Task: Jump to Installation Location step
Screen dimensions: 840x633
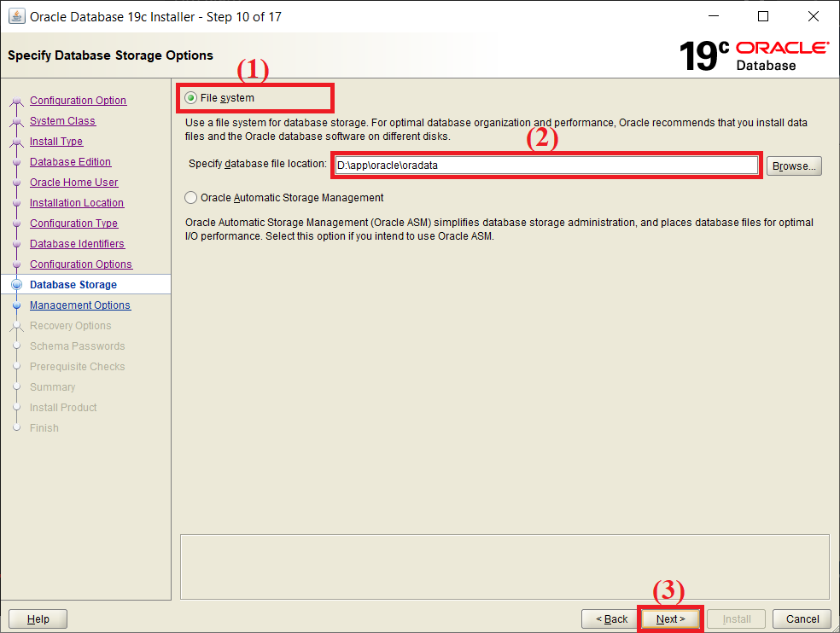Action: point(77,202)
